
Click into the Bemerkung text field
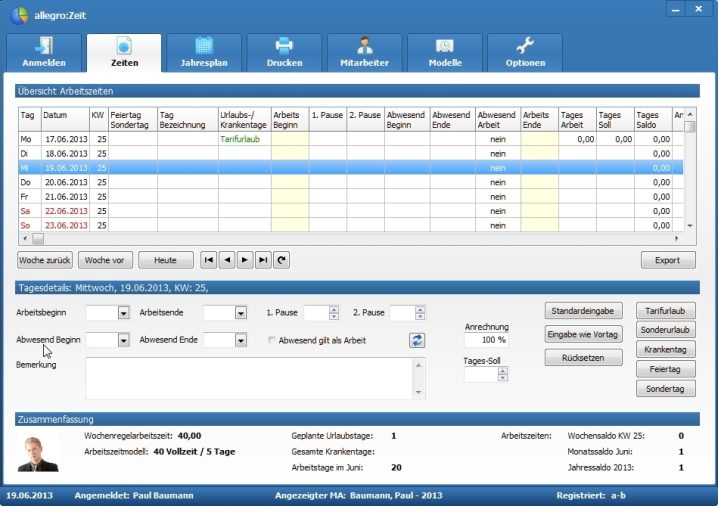248,378
